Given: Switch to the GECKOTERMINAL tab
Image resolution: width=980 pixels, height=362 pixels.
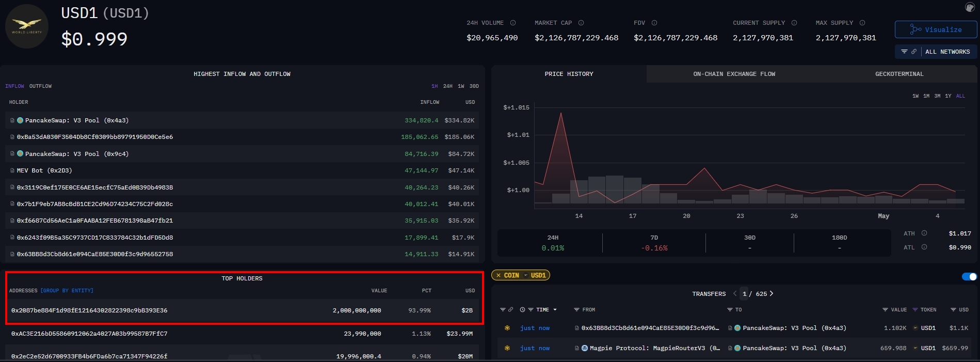Looking at the screenshot, I should click(x=899, y=74).
